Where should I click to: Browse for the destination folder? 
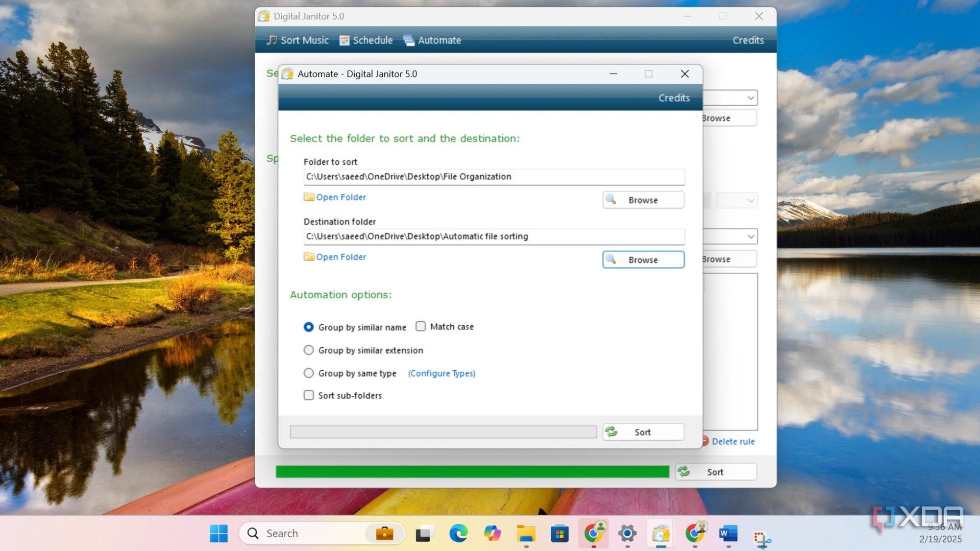(643, 260)
